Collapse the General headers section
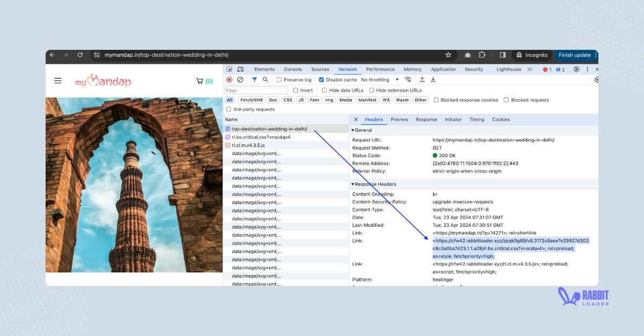The width and height of the screenshot is (644, 336). (x=354, y=130)
